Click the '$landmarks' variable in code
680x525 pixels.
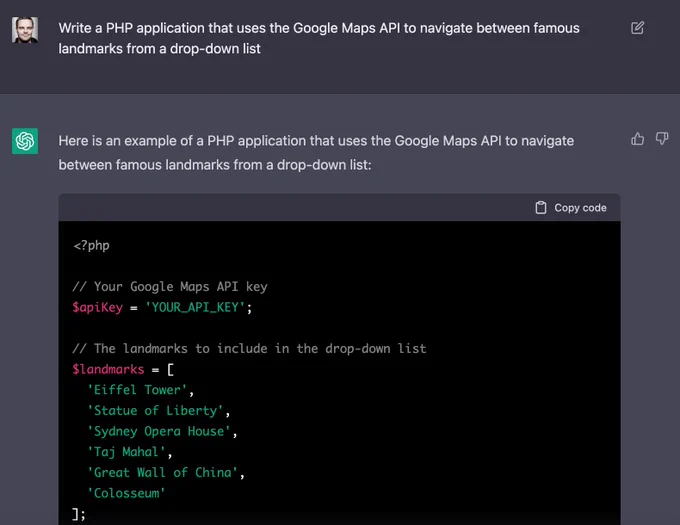(108, 369)
